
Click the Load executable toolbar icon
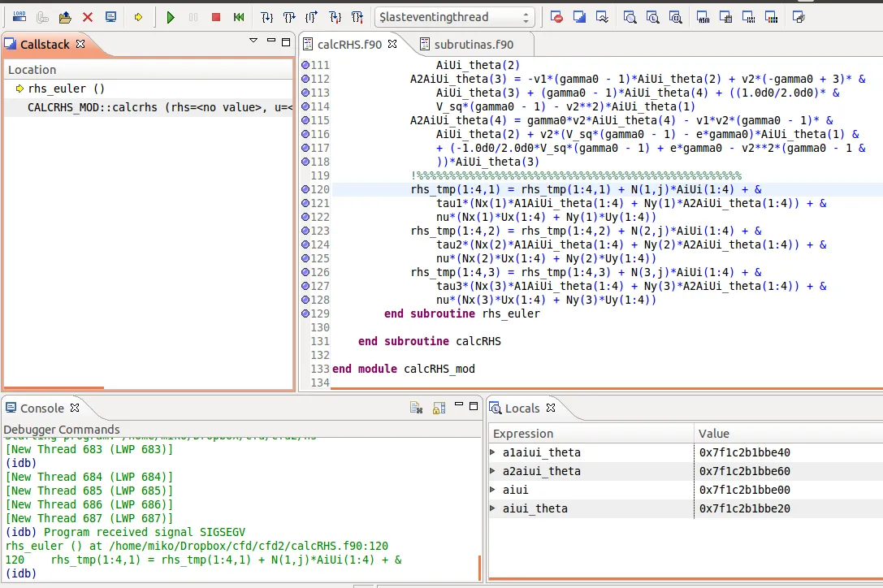coord(19,17)
